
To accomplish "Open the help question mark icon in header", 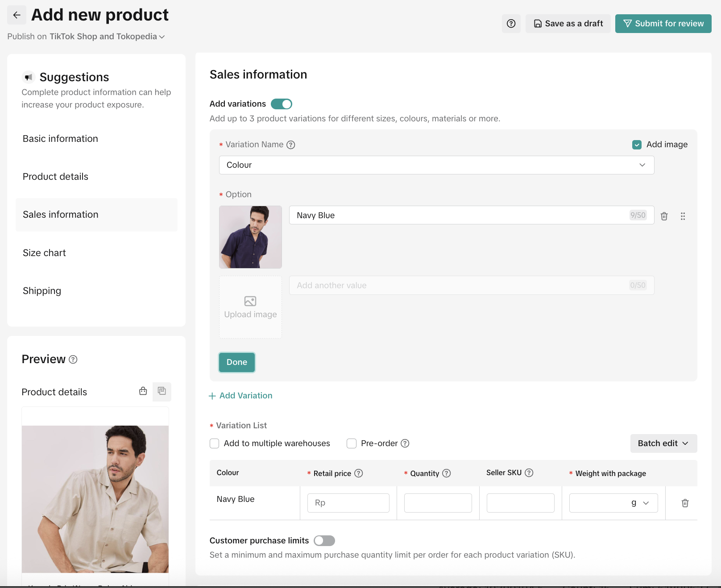I will click(x=511, y=24).
